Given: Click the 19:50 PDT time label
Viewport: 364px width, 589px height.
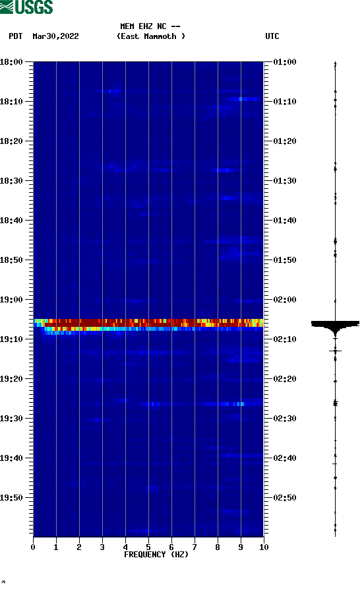Looking at the screenshot, I should click(11, 498).
